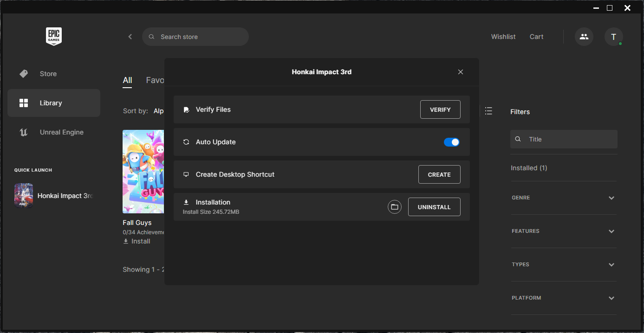Screen dimensions: 644x333
Task: Click the Store tag icon
Action: click(23, 73)
